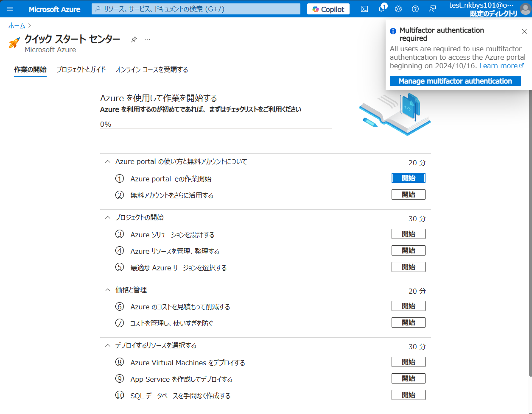Start Azure リソースを管理、整理する step

coord(408,250)
